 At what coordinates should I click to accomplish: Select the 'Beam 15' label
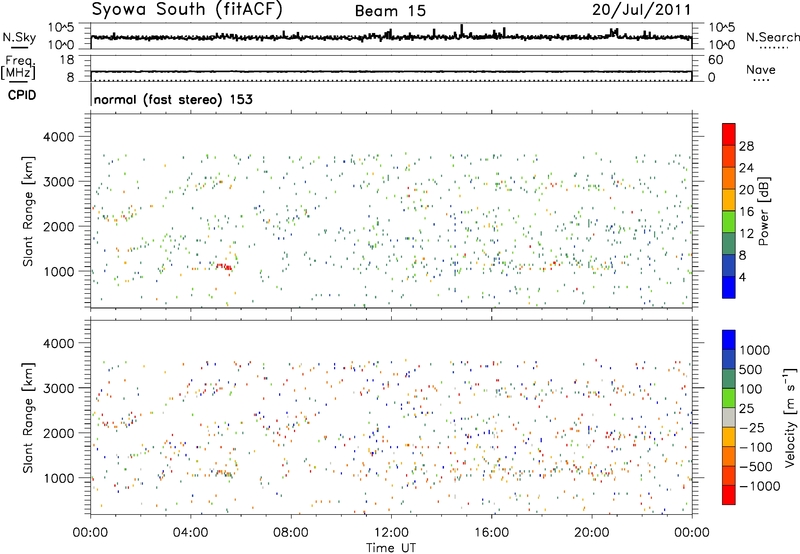pos(390,11)
